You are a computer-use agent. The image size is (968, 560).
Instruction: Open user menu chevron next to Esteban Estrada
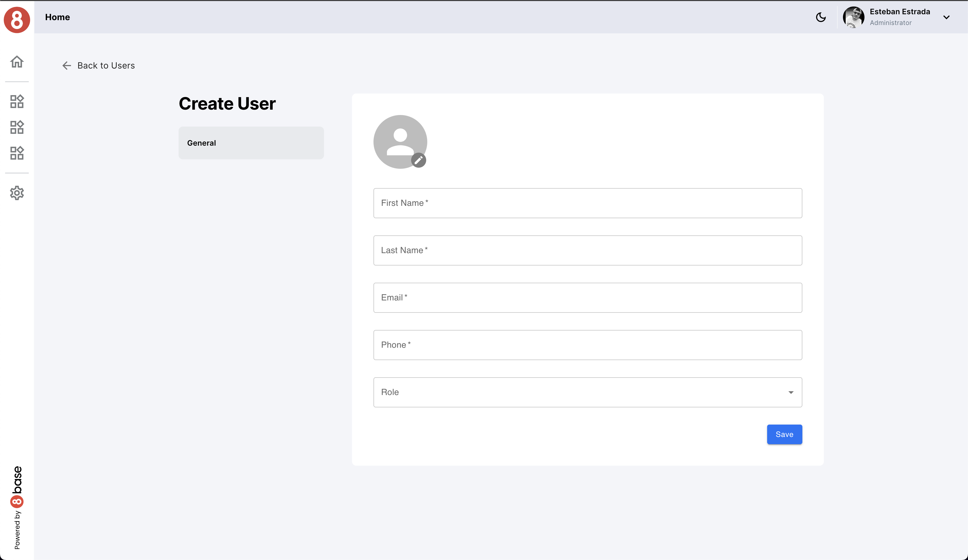coord(946,17)
